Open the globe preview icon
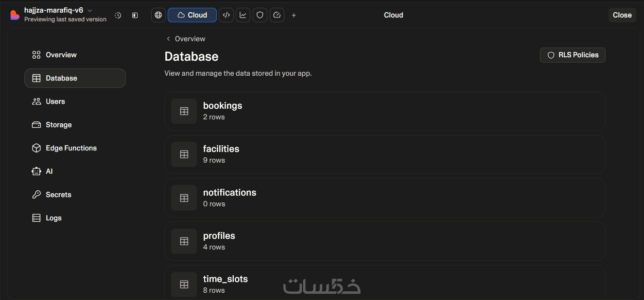The image size is (644, 300). [x=158, y=15]
